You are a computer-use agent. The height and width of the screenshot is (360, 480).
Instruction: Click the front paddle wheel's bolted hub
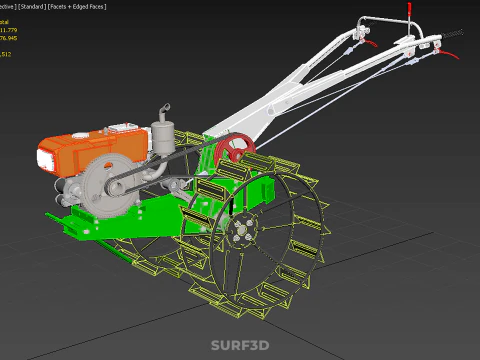(x=243, y=229)
